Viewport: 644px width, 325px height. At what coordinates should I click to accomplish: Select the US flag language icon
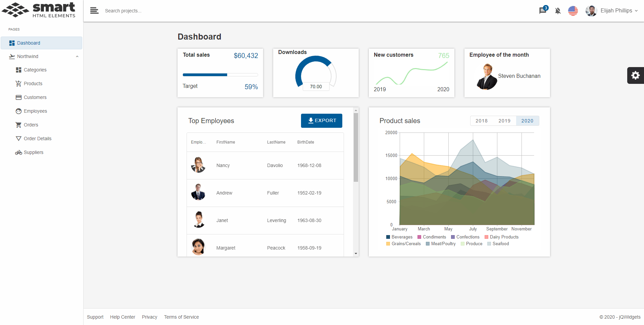click(573, 11)
